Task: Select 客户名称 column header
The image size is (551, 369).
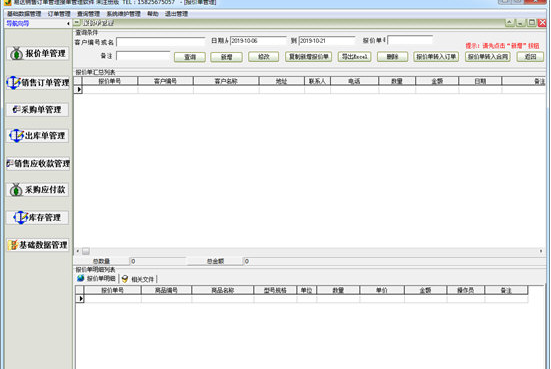Action: tap(226, 81)
